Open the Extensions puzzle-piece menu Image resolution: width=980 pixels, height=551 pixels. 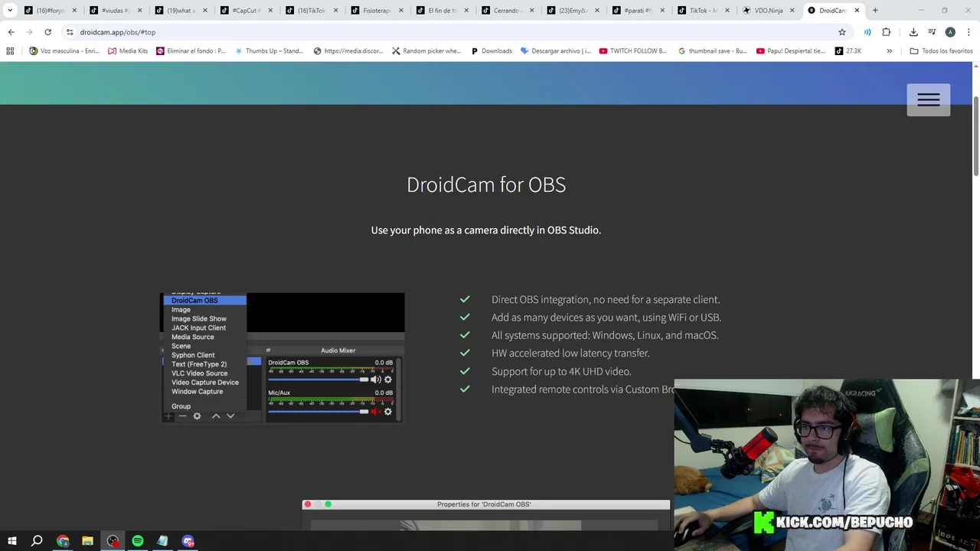pyautogui.click(x=887, y=32)
